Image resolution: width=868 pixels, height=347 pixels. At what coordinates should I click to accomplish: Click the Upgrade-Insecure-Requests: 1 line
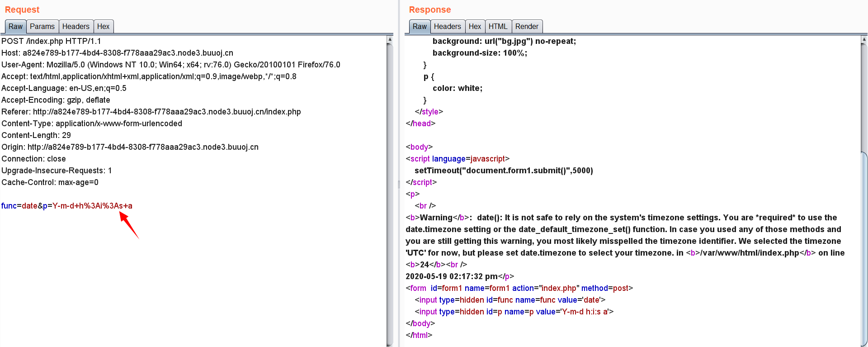point(57,171)
